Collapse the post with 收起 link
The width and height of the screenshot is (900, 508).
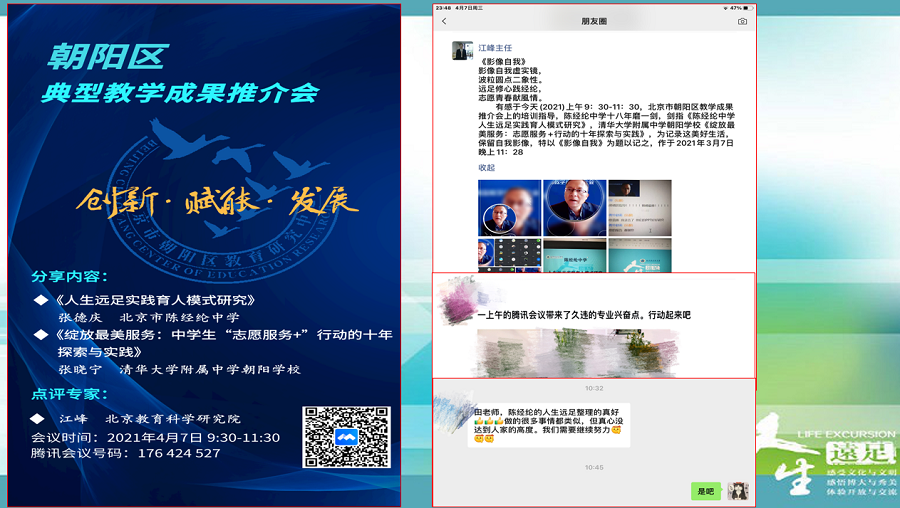[x=486, y=168]
